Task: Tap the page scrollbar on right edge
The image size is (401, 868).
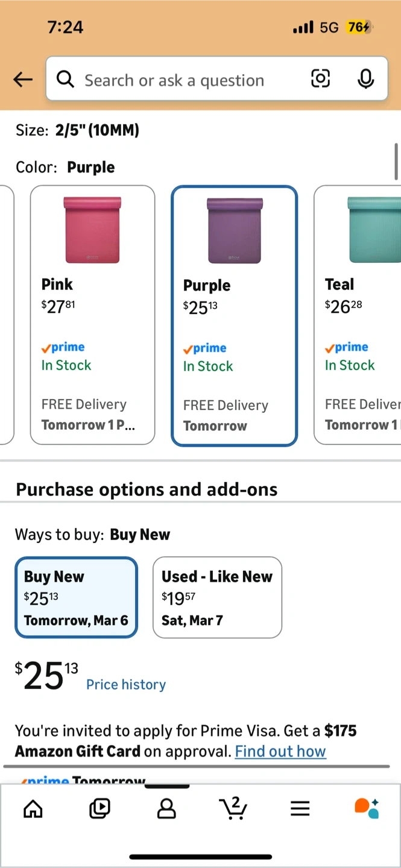Action: [x=396, y=161]
